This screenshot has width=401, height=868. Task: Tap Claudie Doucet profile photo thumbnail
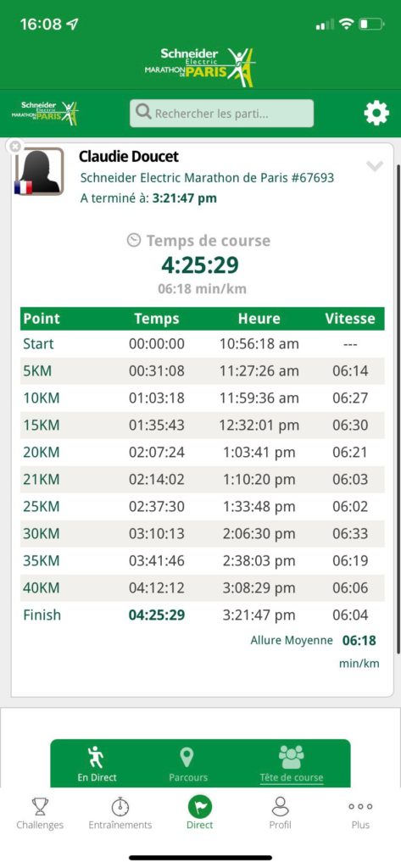pyautogui.click(x=39, y=171)
